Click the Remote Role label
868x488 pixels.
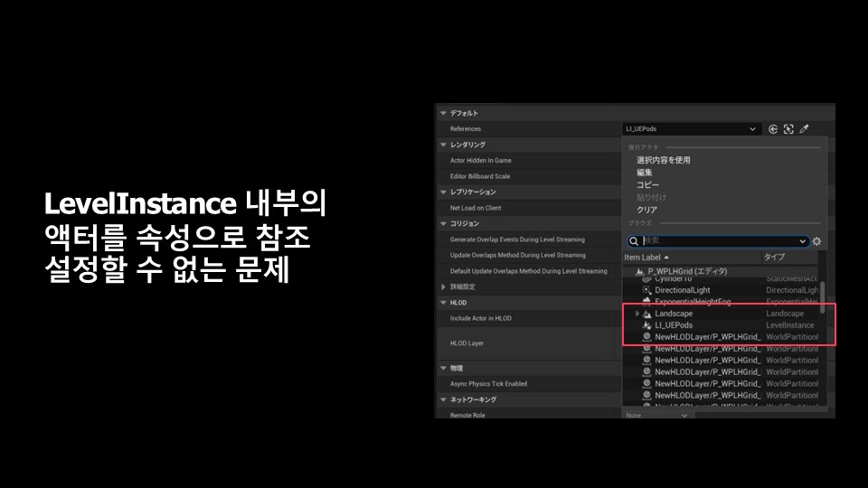[x=467, y=415]
